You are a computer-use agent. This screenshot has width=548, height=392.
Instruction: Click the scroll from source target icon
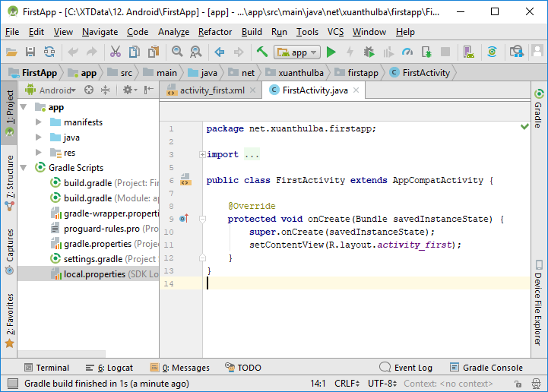[x=89, y=90]
